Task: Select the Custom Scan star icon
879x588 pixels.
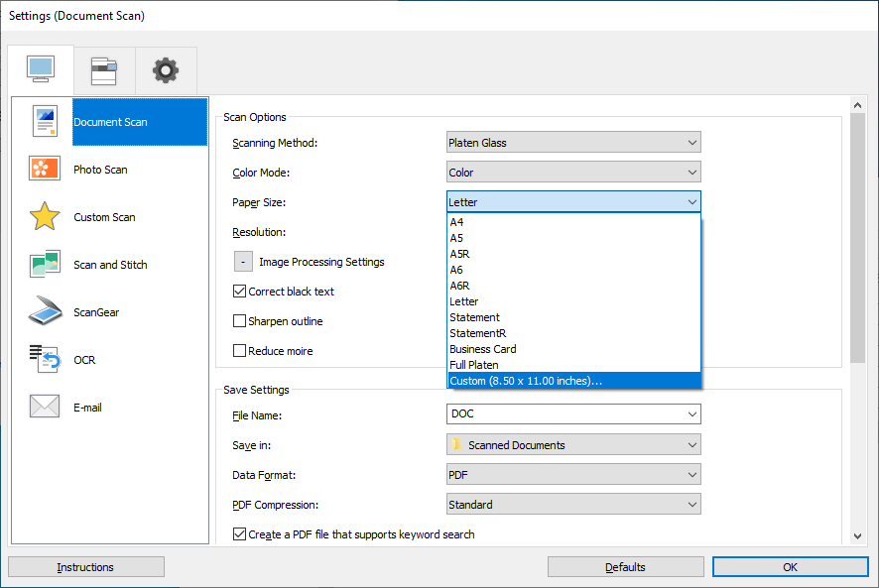Action: coord(45,217)
